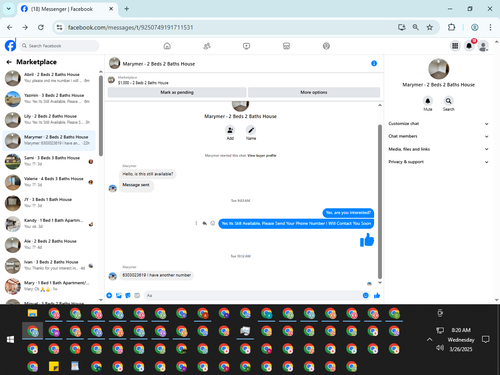Reply to the Still Available message
500x375 pixels.
pyautogui.click(x=205, y=223)
